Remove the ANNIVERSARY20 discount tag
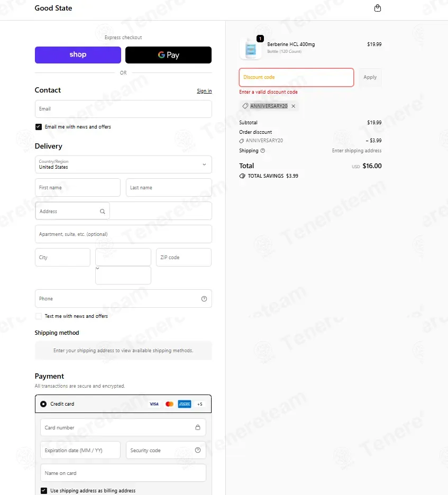This screenshot has width=448, height=495. (x=294, y=106)
